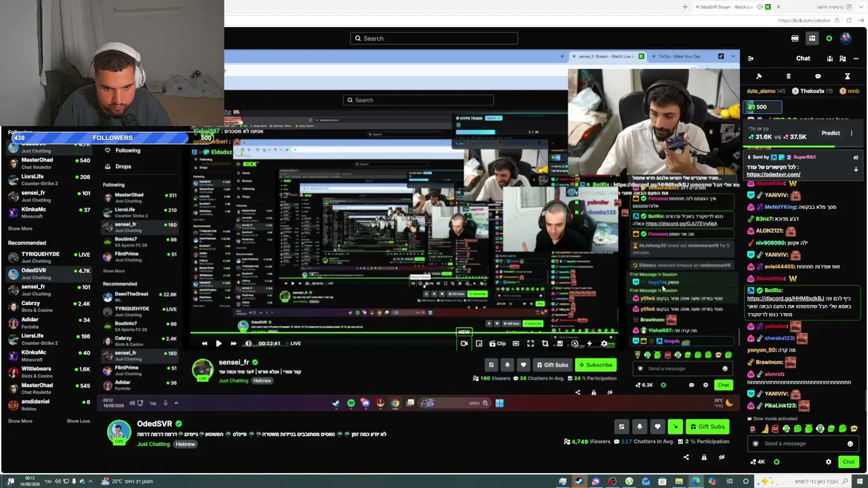Click the outer Gift Subs button
Screen dimensions: 868x488
[x=707, y=426]
